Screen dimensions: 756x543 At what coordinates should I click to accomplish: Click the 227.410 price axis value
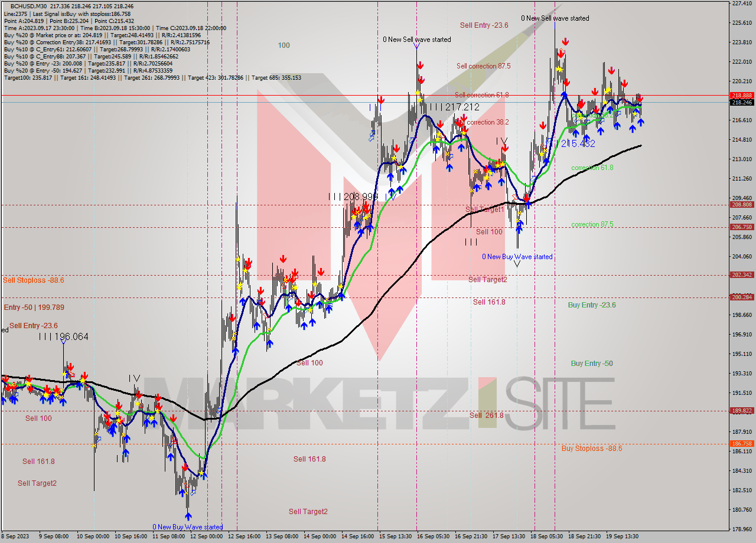(x=742, y=4)
